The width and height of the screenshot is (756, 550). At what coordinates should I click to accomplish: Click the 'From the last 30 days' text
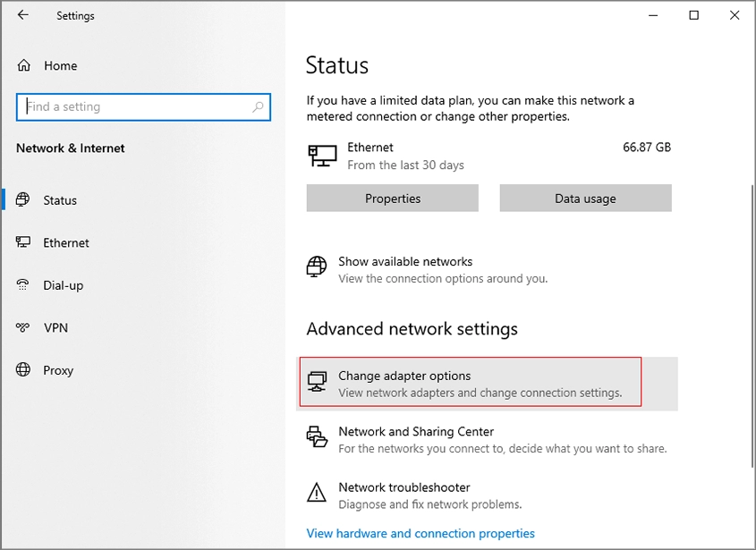tap(405, 165)
